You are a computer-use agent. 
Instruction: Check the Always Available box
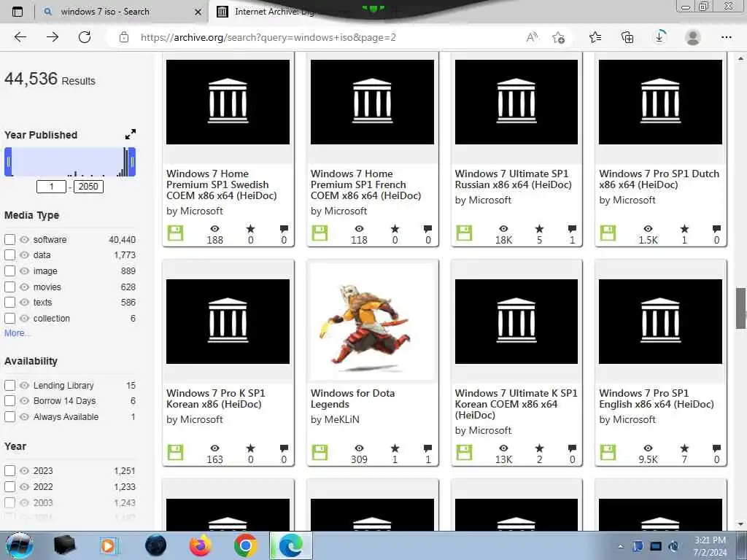coord(9,416)
